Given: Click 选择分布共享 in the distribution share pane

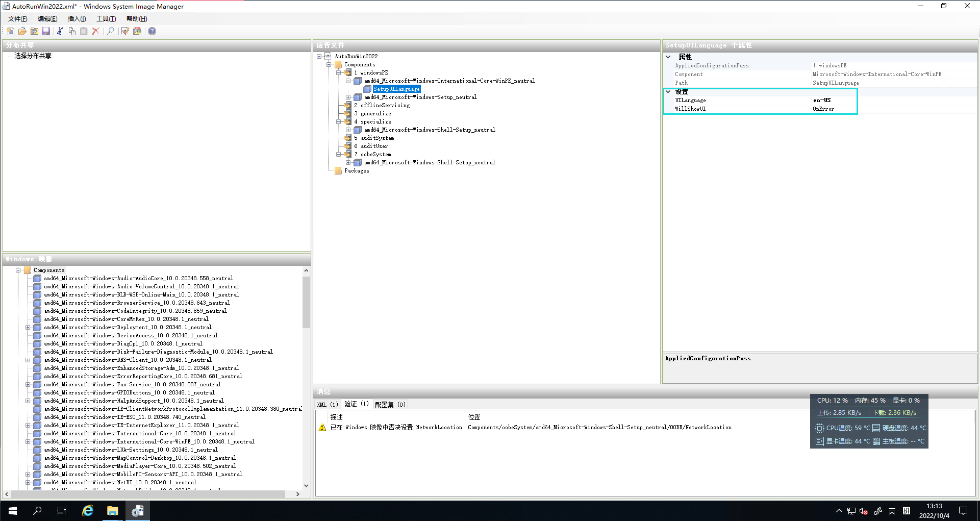Looking at the screenshot, I should [x=33, y=56].
